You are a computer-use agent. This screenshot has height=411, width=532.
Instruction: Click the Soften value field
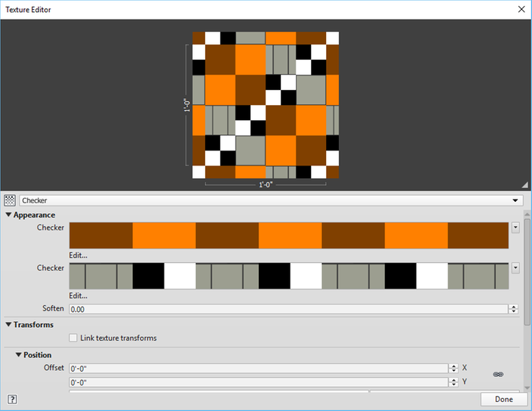pos(287,309)
